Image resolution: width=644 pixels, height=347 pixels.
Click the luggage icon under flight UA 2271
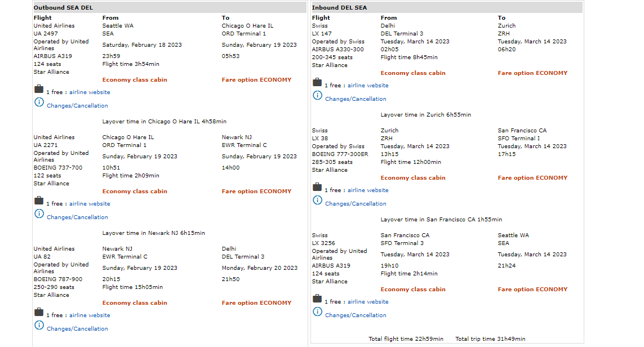click(38, 201)
